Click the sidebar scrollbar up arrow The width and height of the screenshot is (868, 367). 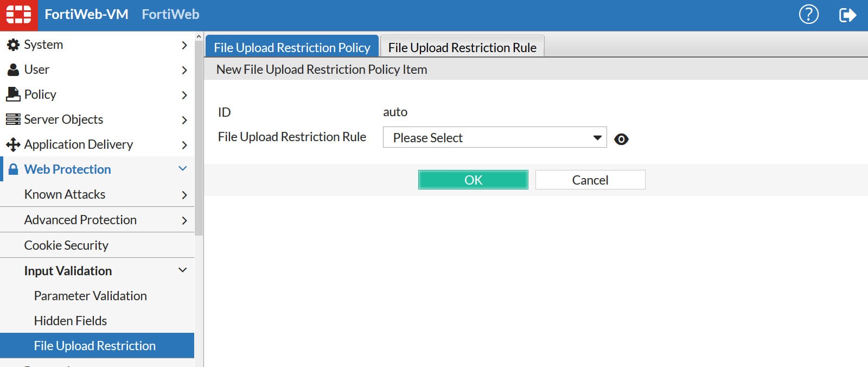[x=199, y=37]
